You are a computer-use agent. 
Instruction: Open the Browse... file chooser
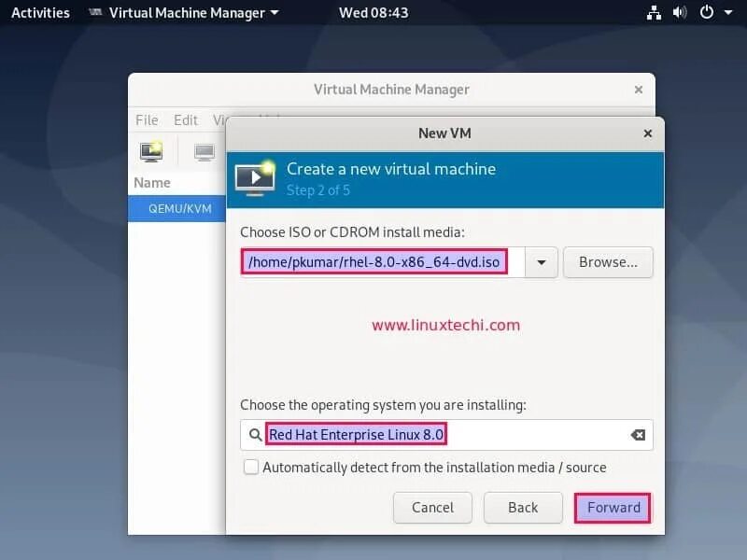[608, 262]
